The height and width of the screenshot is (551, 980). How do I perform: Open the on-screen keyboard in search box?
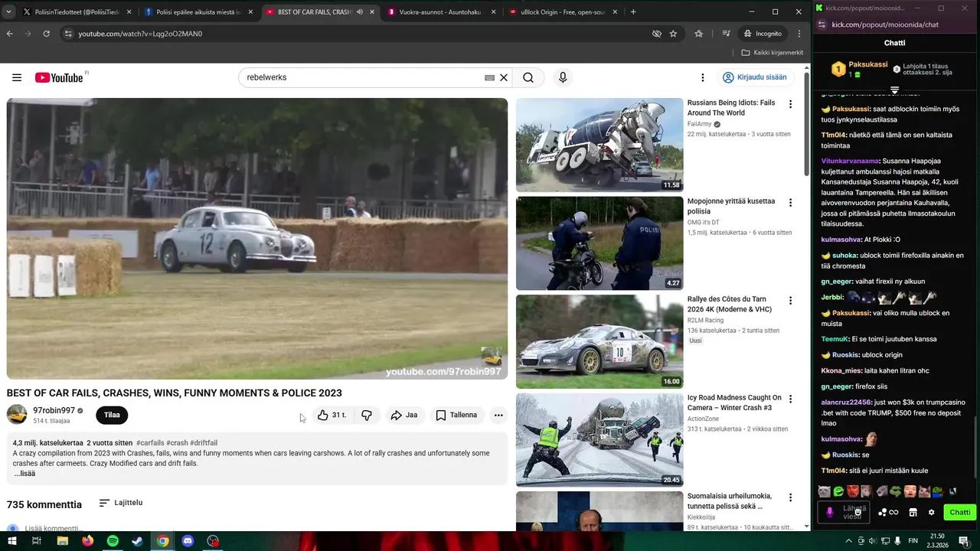[x=489, y=77]
